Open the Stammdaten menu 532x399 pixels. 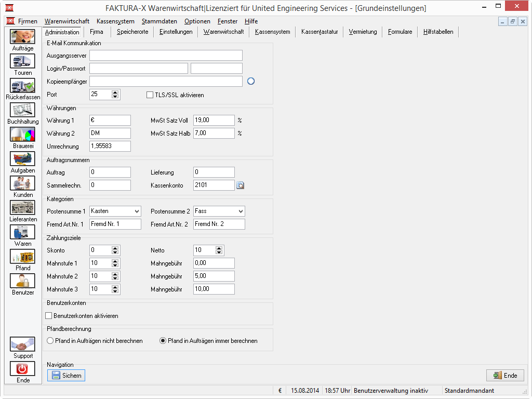coord(159,21)
